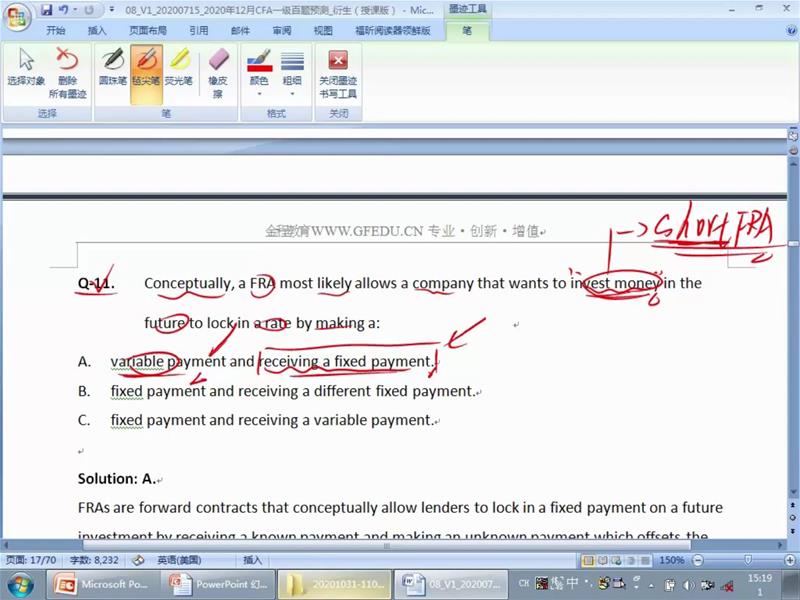Click the Word help question-mark icon
The height and width of the screenshot is (600, 800).
(x=791, y=31)
